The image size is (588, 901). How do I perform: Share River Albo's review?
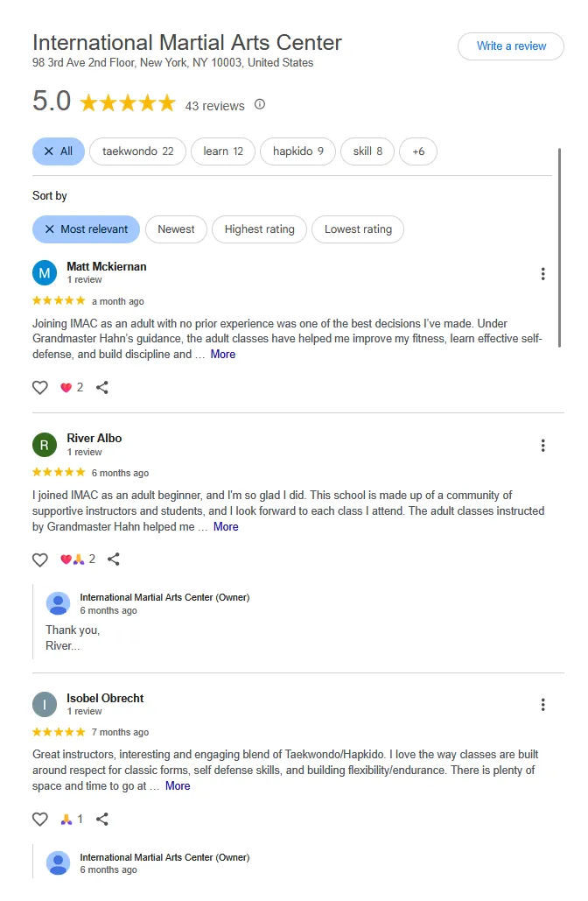coord(113,560)
